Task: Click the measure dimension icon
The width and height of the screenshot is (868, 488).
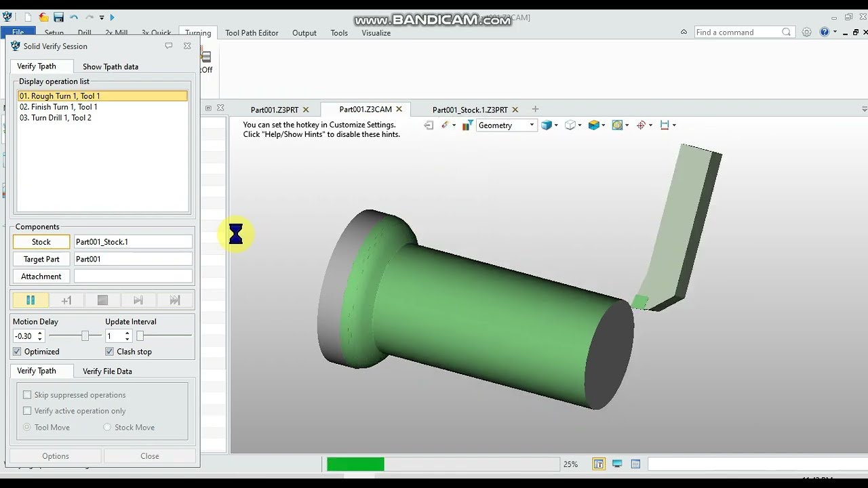Action: click(x=665, y=125)
